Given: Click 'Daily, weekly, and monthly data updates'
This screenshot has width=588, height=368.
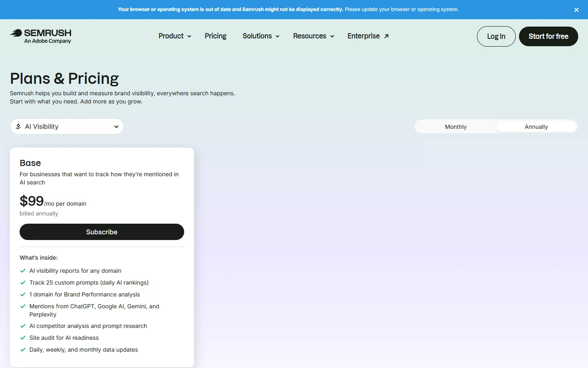Looking at the screenshot, I should point(84,350).
